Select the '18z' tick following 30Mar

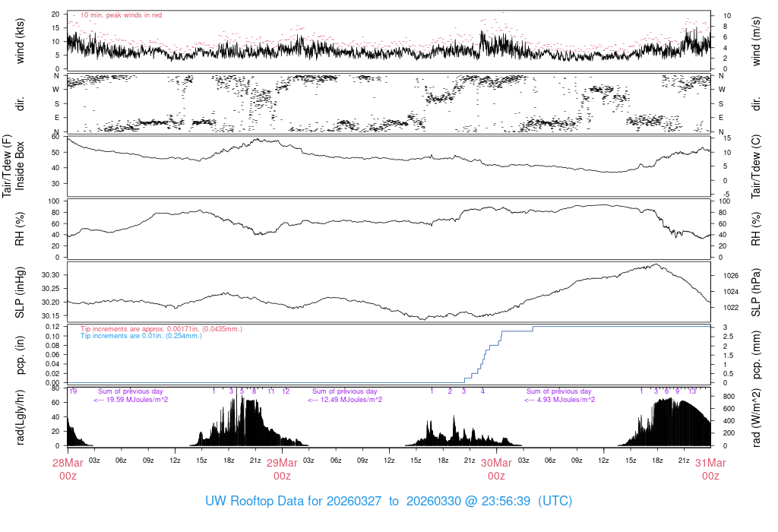coord(657,461)
